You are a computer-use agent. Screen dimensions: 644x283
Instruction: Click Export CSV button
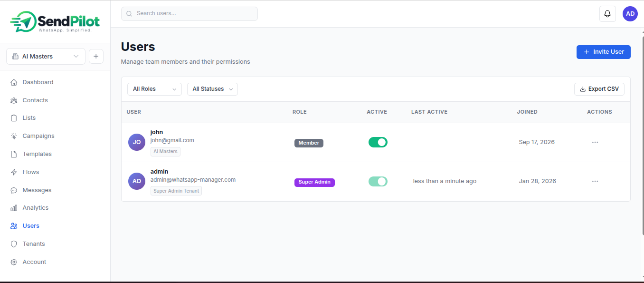599,89
